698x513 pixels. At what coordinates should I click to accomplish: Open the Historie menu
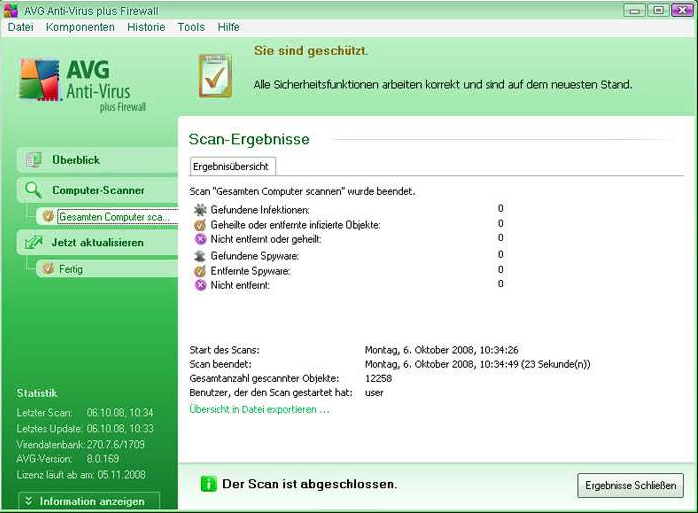click(x=146, y=27)
